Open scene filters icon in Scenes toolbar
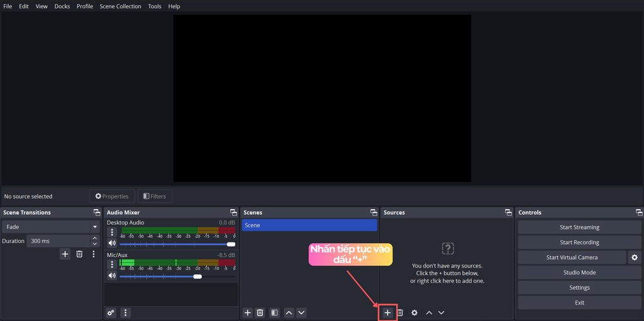This screenshot has height=321, width=644. coord(274,312)
